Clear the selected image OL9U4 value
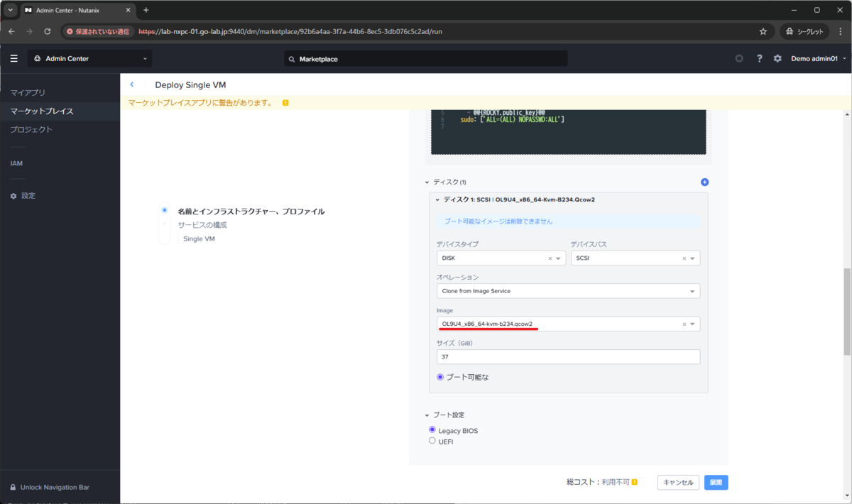 [684, 324]
